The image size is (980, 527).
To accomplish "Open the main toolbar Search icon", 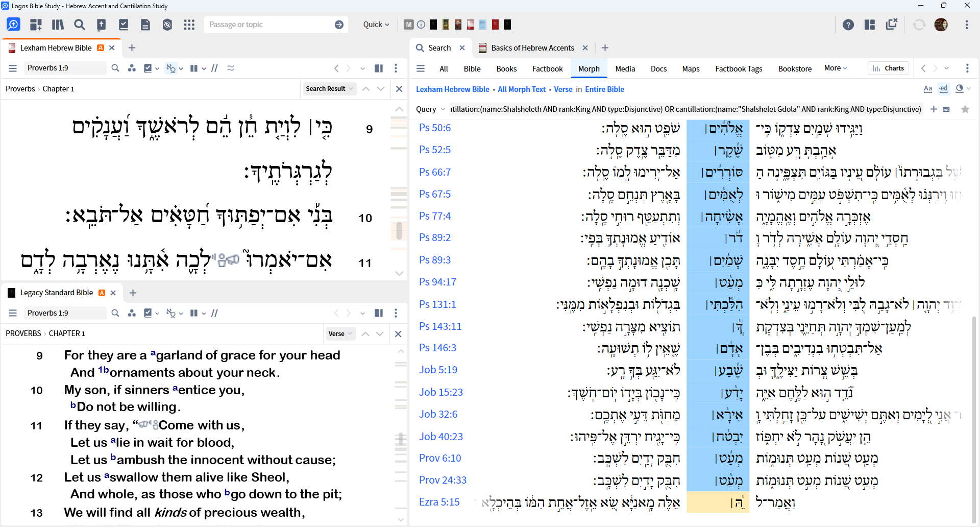I will pyautogui.click(x=80, y=25).
